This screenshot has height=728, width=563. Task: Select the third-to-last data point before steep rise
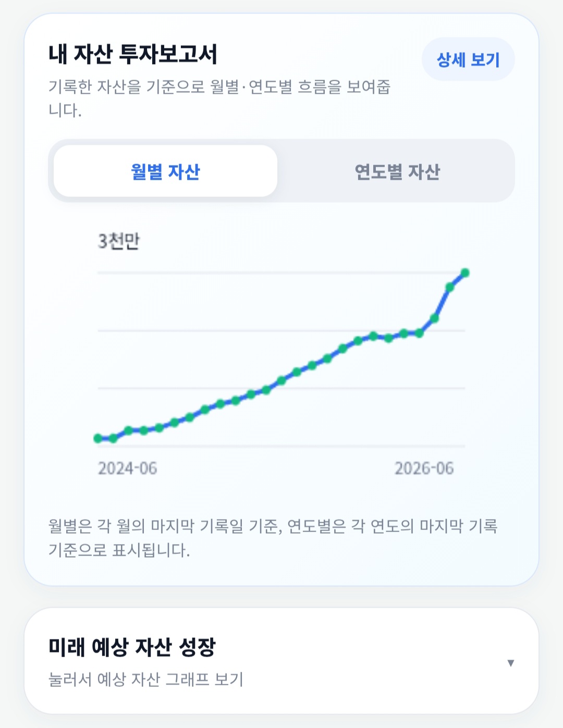click(434, 318)
